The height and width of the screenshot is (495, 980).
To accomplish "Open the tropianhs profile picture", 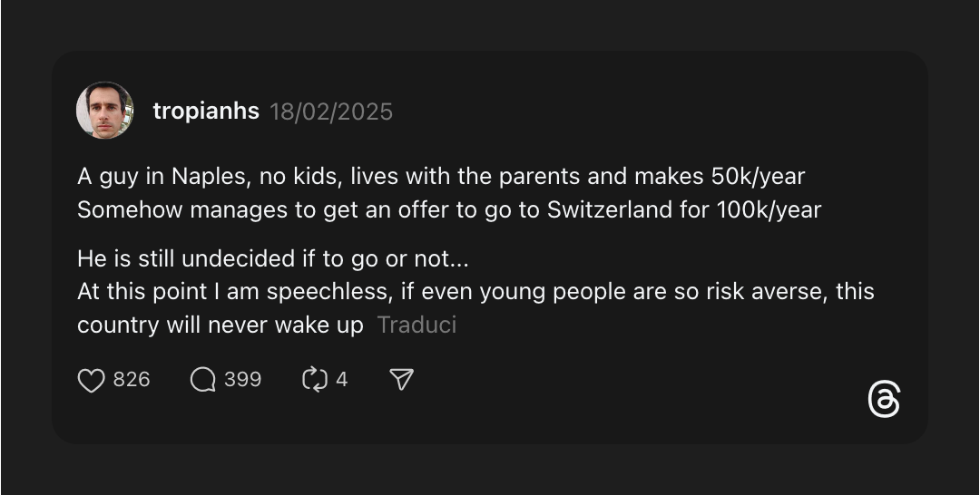I will pyautogui.click(x=105, y=111).
